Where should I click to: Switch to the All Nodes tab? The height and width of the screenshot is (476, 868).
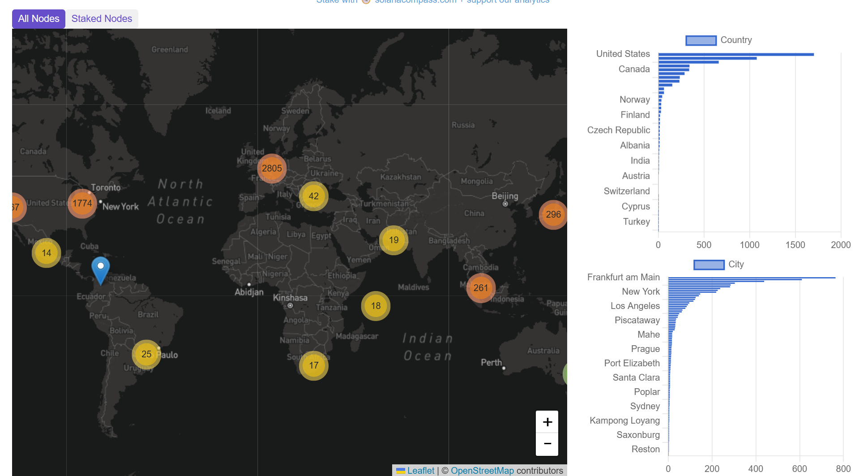point(38,18)
